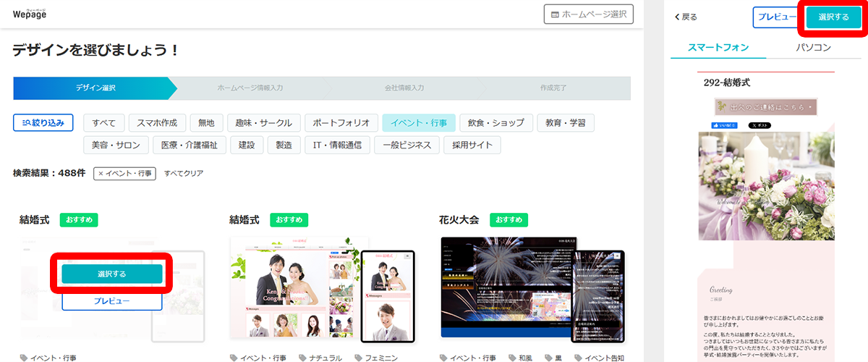Click the 検索結果:488件 text
Screen dimensions: 868x362
(49, 174)
